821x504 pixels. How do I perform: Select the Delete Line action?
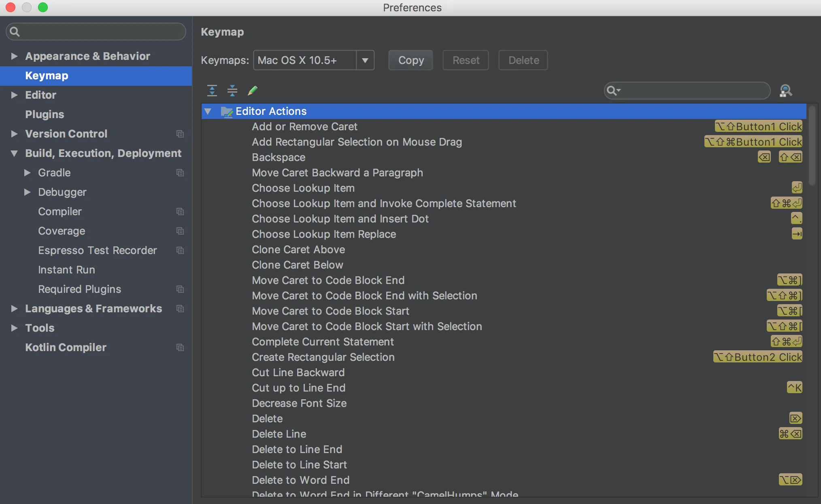coord(279,434)
